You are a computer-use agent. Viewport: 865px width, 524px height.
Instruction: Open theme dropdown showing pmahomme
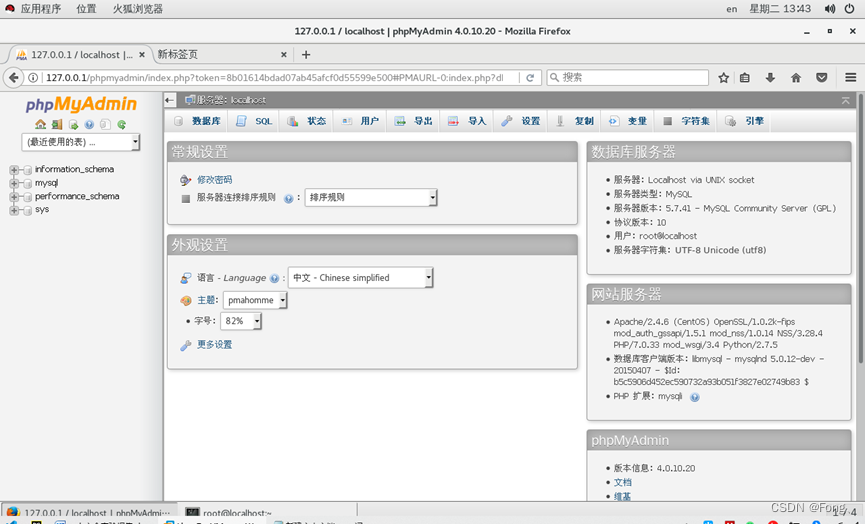[255, 300]
